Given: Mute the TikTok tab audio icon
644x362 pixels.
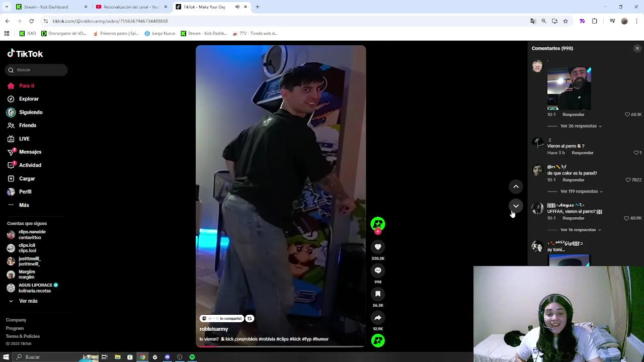Looking at the screenshot, I should (x=237, y=7).
